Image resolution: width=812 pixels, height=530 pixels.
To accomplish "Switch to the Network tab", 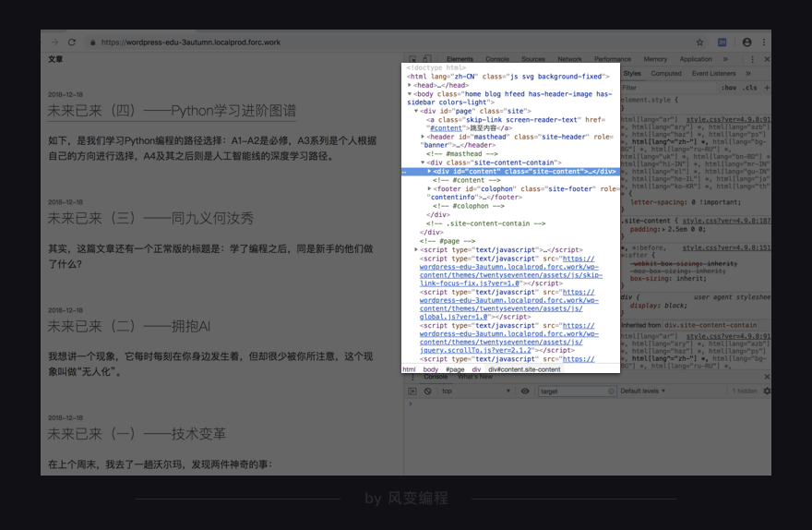I will point(569,59).
